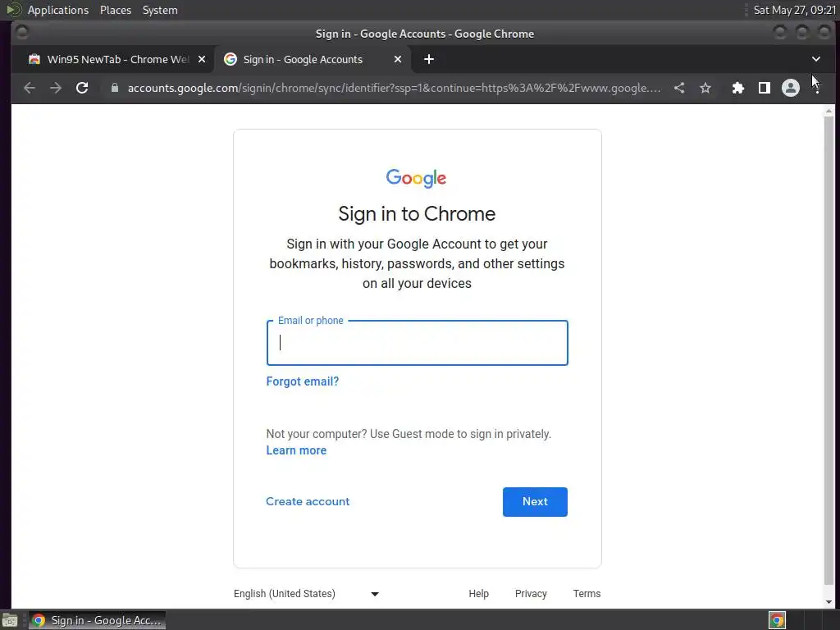
Task: Click the browser forward arrow
Action: click(56, 88)
